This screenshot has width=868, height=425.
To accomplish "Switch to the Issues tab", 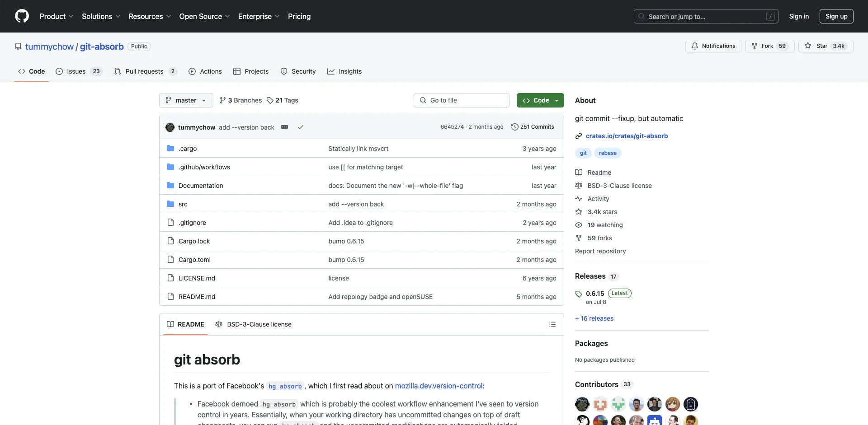I will [79, 71].
